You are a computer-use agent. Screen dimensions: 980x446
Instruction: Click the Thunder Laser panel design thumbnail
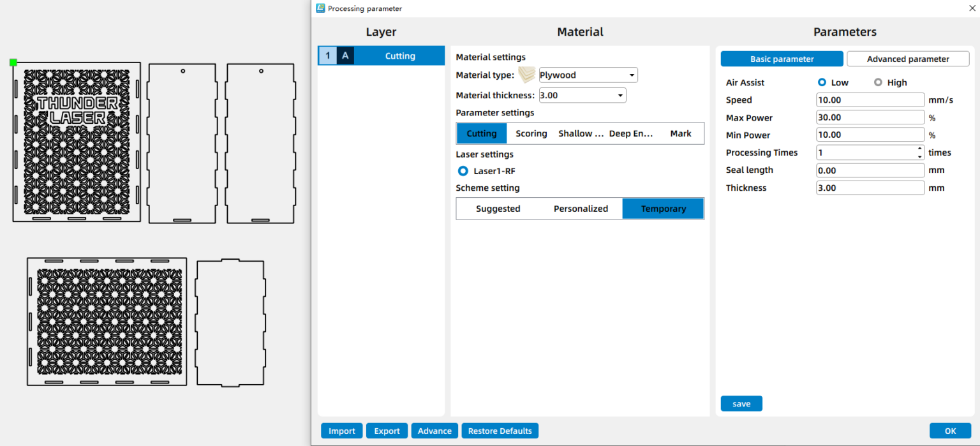click(x=77, y=142)
